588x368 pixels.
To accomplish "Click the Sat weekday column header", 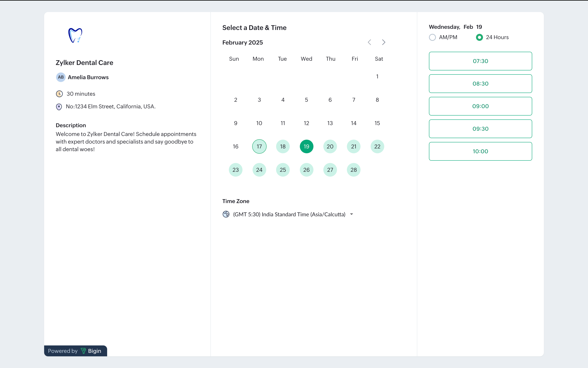I will (x=379, y=59).
